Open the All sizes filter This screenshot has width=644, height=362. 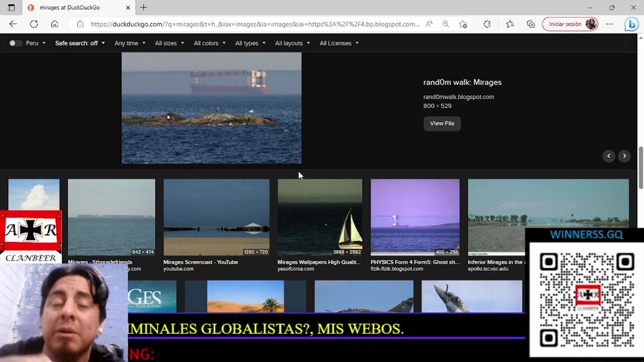pos(170,43)
